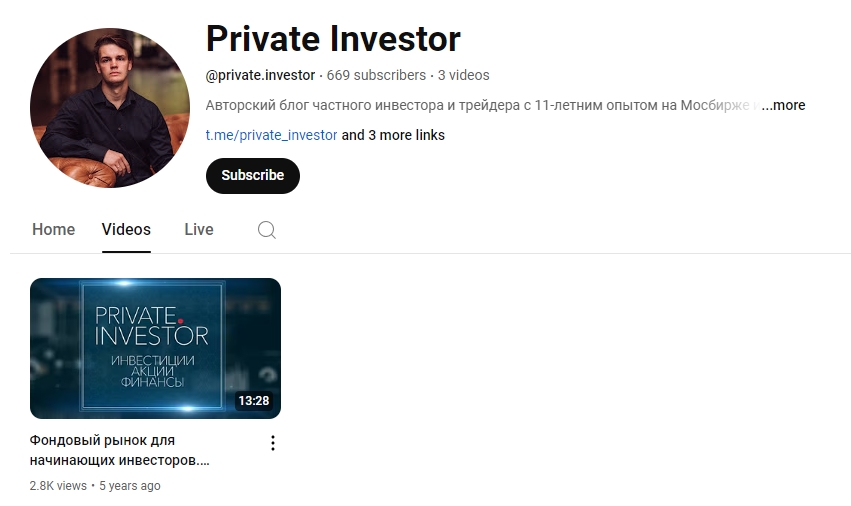Click the '3 videos' count text
851x506 pixels.
pyautogui.click(x=463, y=75)
